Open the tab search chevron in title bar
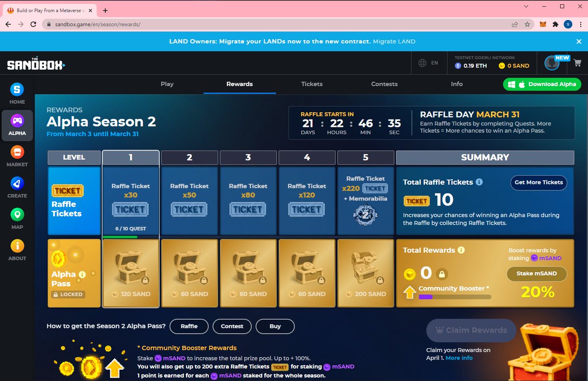 click(x=526, y=6)
